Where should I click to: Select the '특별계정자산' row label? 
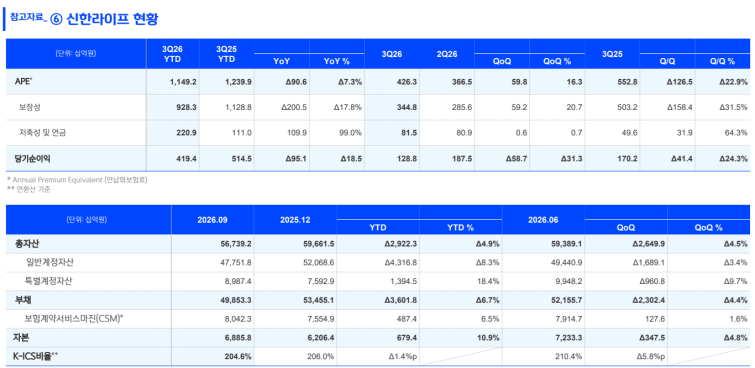[50, 282]
